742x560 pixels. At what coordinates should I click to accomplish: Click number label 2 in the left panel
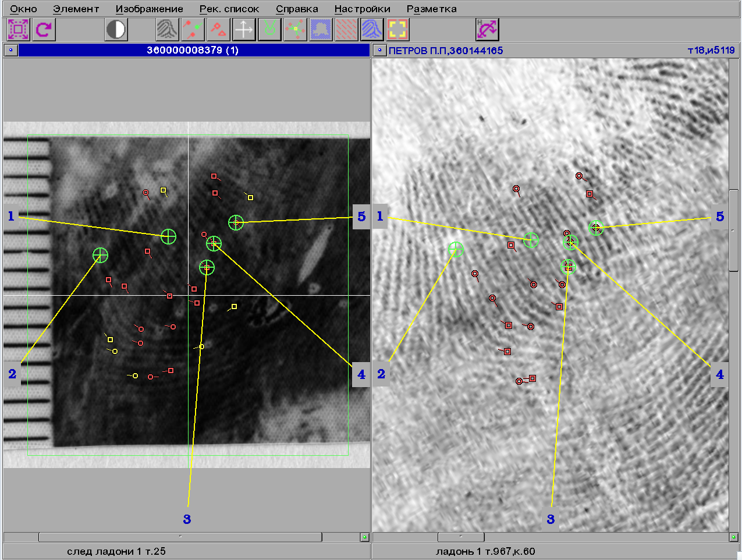click(12, 374)
